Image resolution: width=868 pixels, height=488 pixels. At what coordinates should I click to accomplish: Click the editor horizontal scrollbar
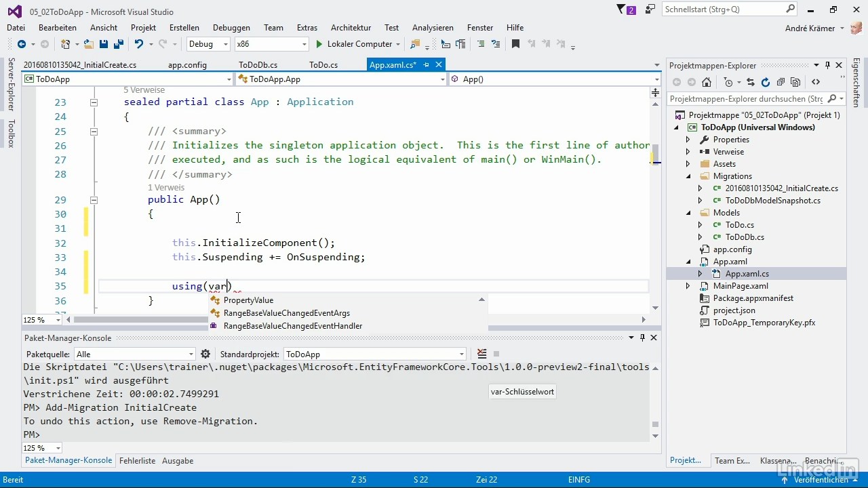tap(356, 320)
